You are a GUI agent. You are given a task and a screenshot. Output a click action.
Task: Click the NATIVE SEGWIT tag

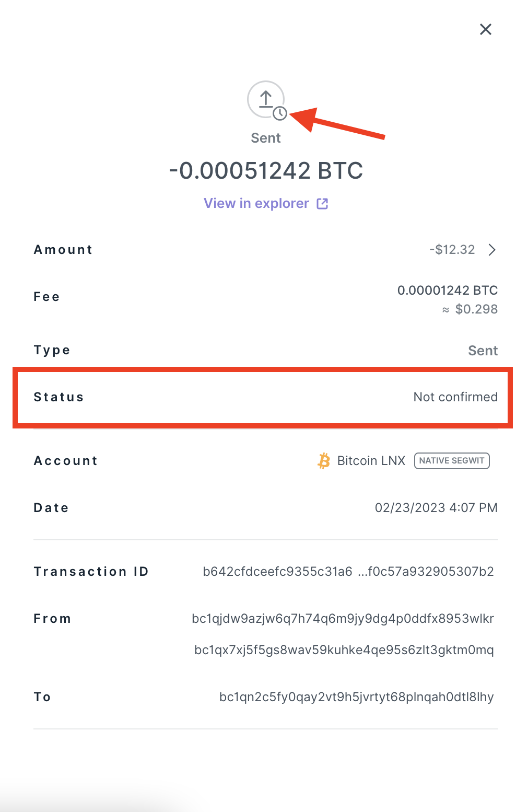tap(452, 461)
